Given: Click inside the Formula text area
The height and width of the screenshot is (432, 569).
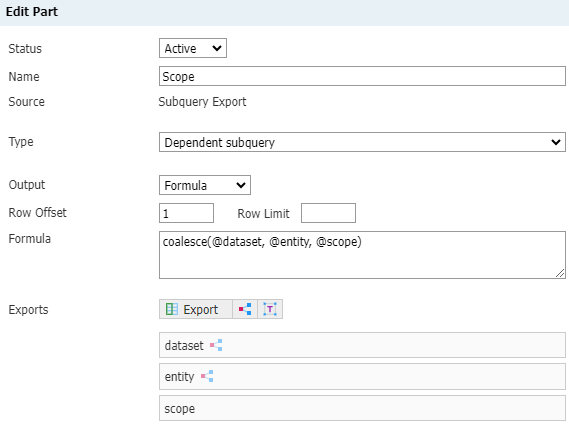Looking at the screenshot, I should pos(362,255).
